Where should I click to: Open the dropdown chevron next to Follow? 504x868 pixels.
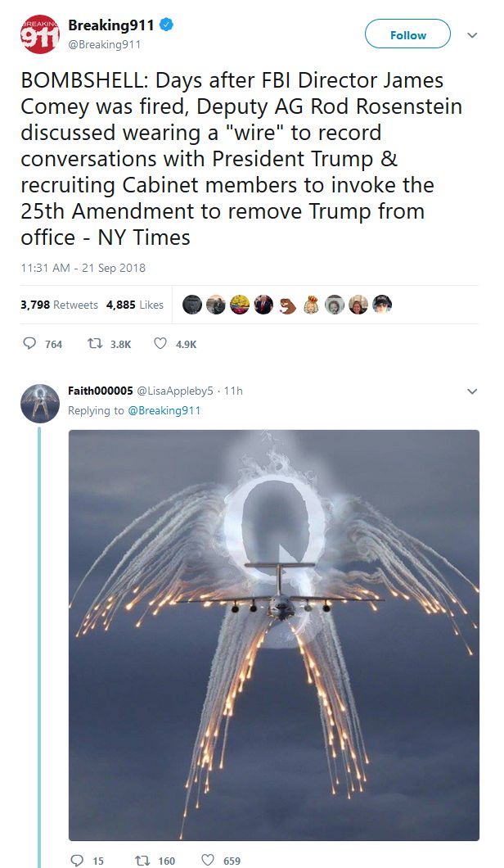[472, 35]
